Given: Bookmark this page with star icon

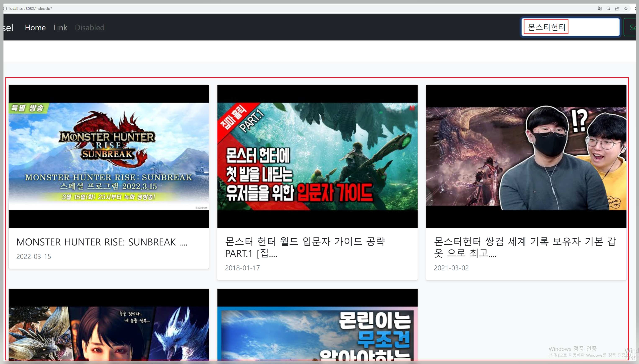Looking at the screenshot, I should (626, 9).
